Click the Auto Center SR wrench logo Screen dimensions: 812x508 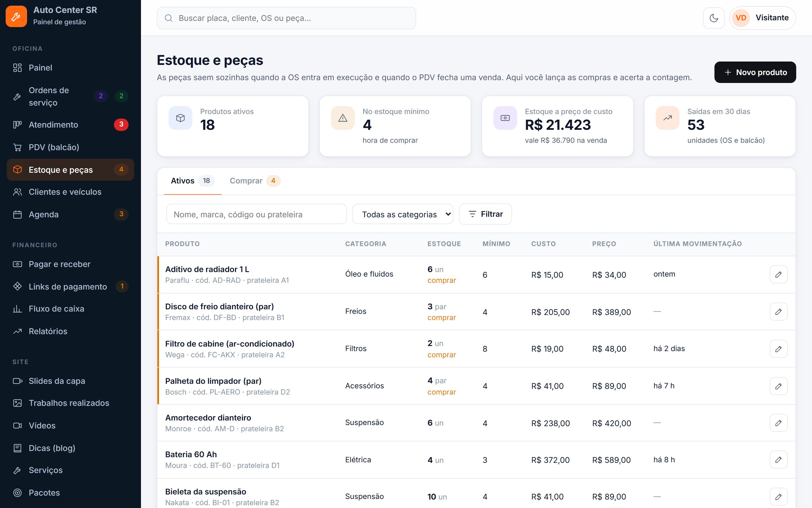tap(16, 16)
